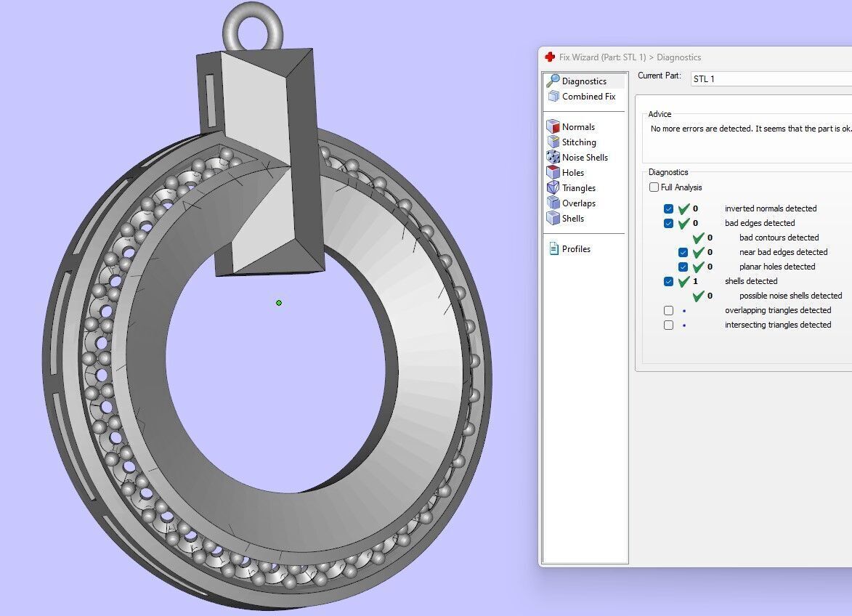Open the Noise Shells icon

[x=553, y=157]
